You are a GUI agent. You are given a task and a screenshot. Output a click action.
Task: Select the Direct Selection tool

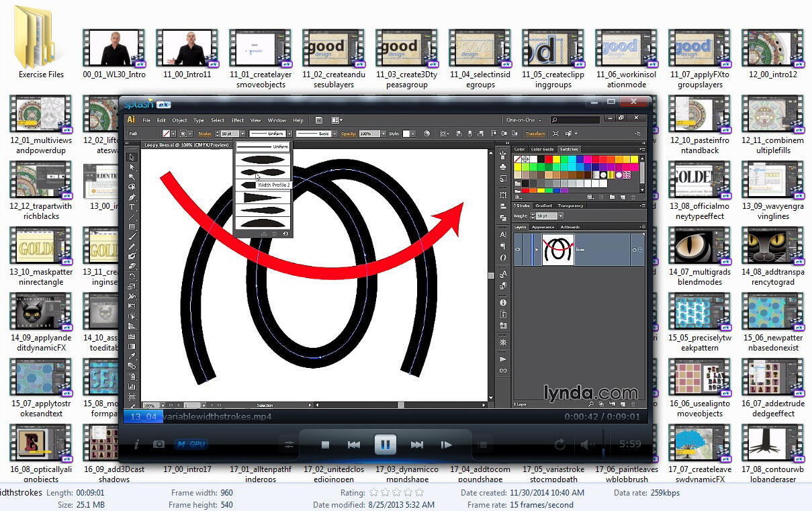[132, 167]
